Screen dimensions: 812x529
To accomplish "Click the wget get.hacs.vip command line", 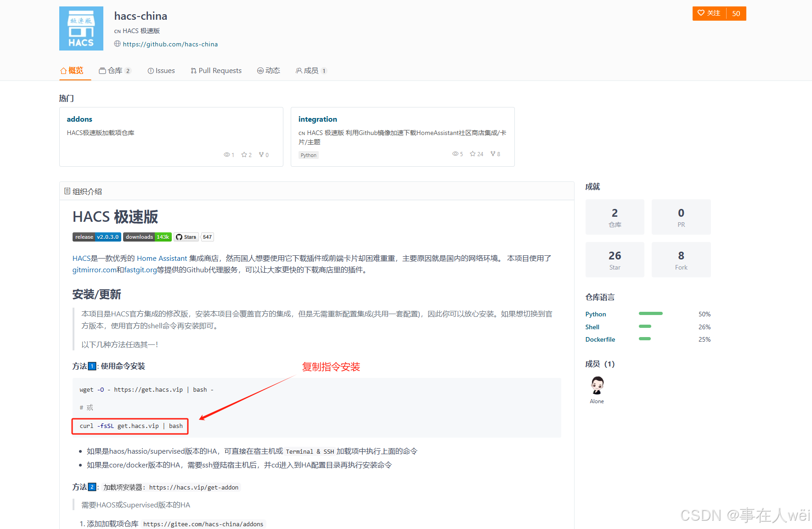I will coord(147,389).
